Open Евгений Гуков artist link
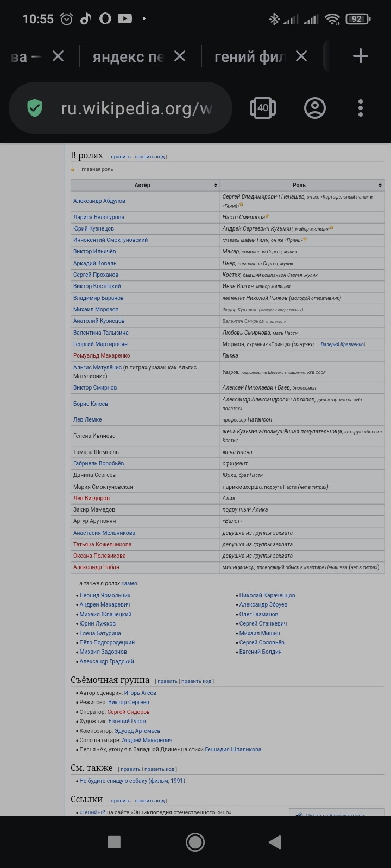This screenshot has height=868, width=391. pyautogui.click(x=127, y=722)
